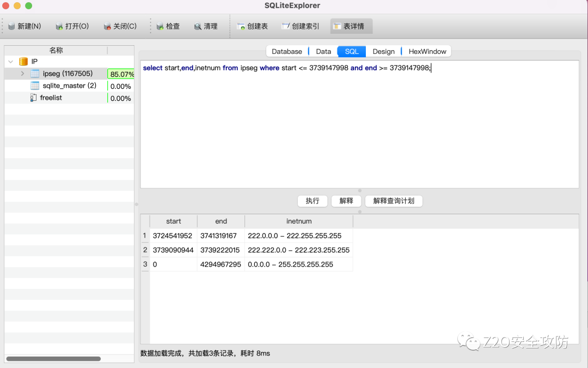Click the end column header
The image size is (588, 368).
pyautogui.click(x=221, y=221)
